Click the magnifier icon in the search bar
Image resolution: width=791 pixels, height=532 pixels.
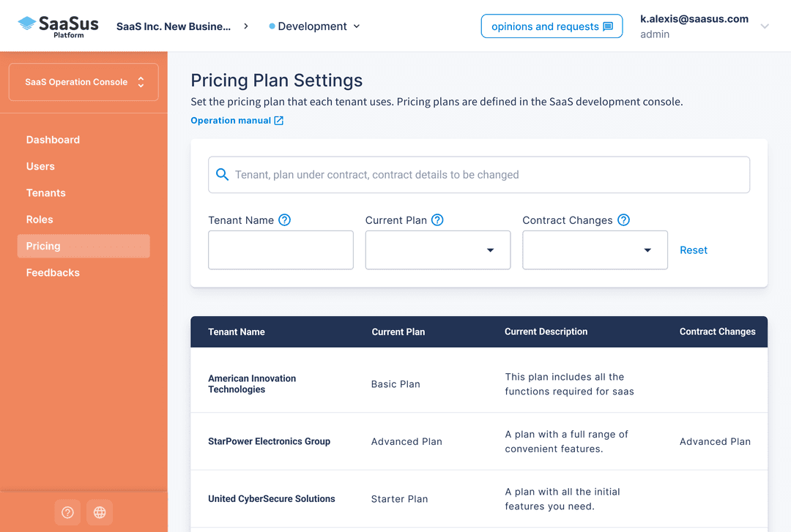pos(222,174)
